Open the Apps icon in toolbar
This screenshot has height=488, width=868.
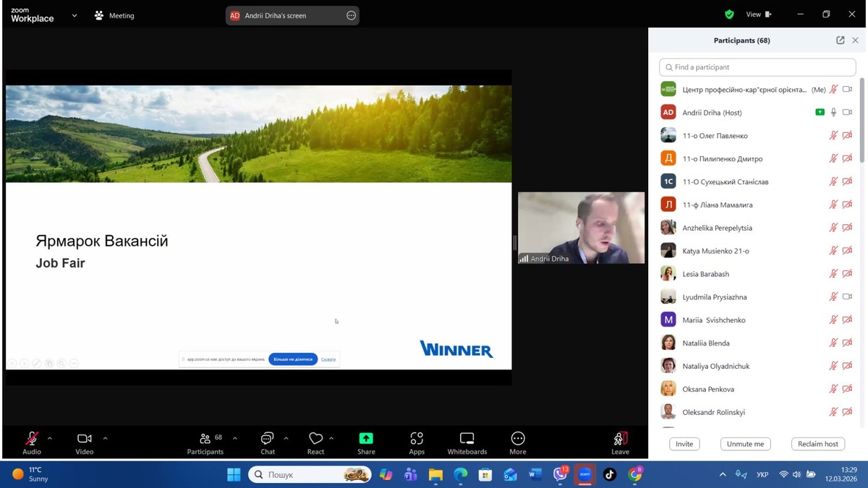click(417, 439)
